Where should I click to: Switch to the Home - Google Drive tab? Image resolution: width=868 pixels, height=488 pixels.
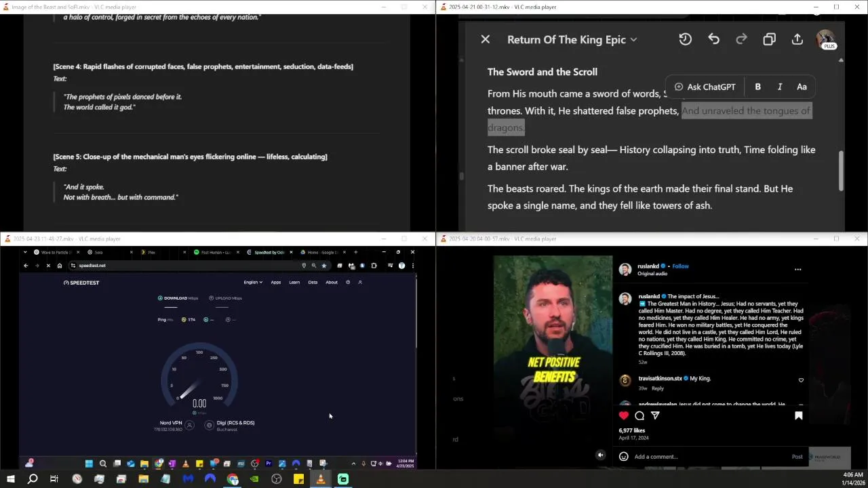click(322, 252)
